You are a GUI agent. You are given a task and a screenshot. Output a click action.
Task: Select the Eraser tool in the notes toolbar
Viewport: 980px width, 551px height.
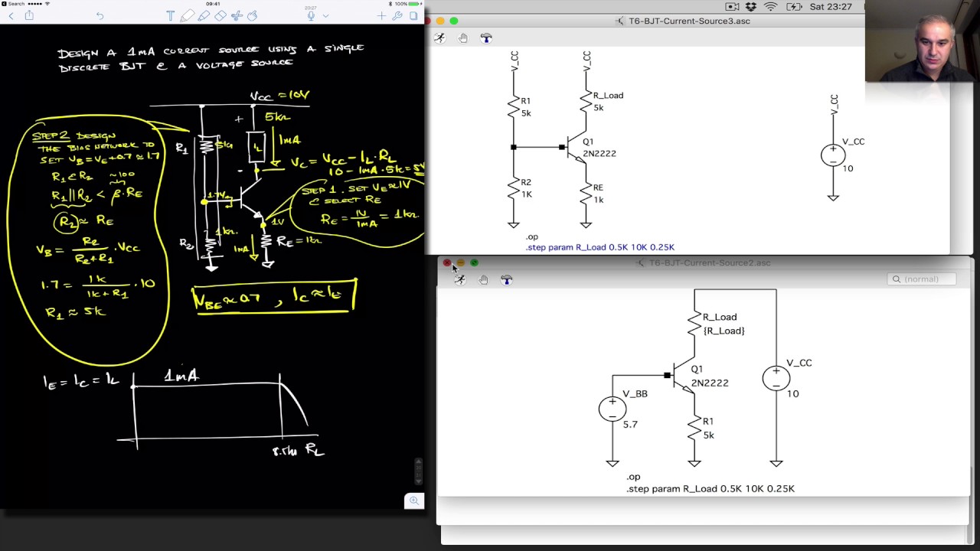(220, 16)
